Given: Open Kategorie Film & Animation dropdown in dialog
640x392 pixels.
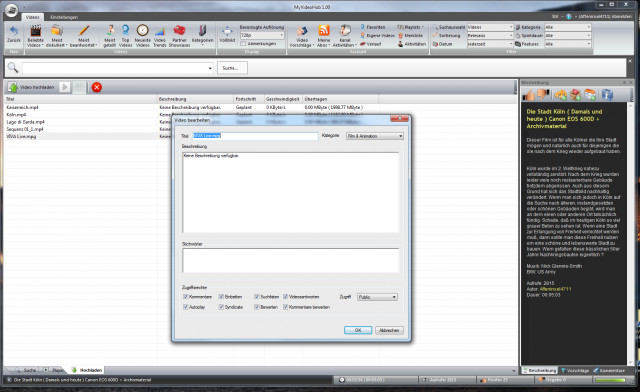Looking at the screenshot, I should pos(375,136).
